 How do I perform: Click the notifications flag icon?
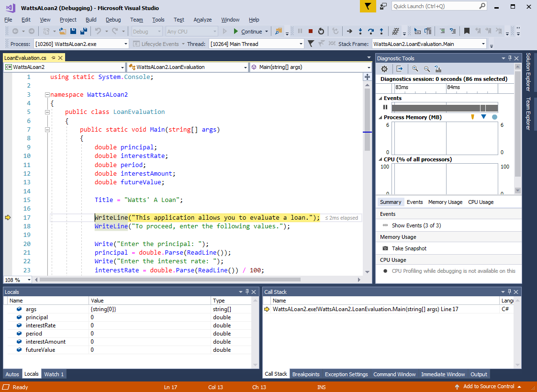click(x=368, y=6)
